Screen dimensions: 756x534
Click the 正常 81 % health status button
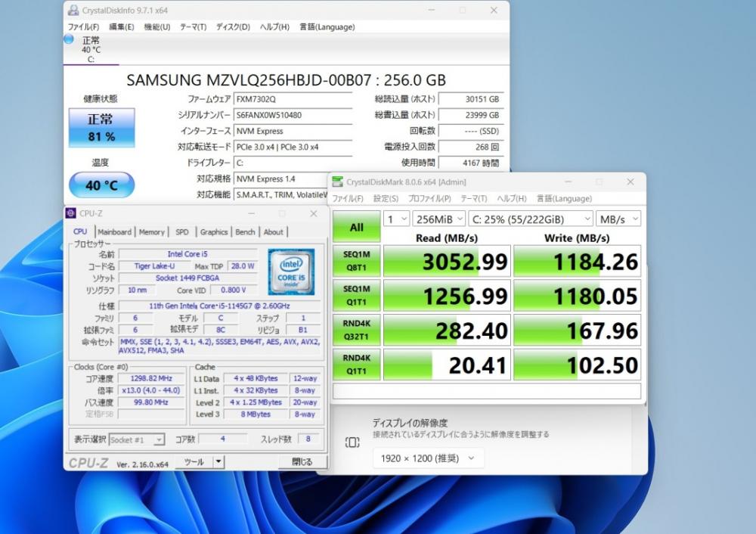[101, 127]
